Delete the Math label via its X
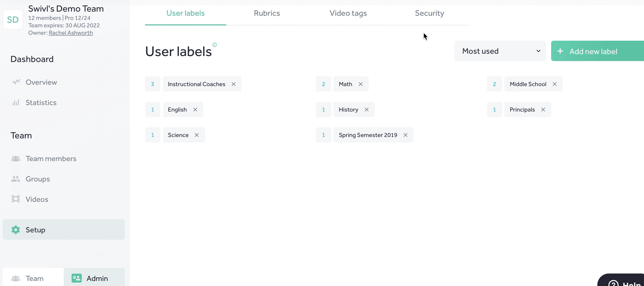Image resolution: width=644 pixels, height=286 pixels. (361, 84)
